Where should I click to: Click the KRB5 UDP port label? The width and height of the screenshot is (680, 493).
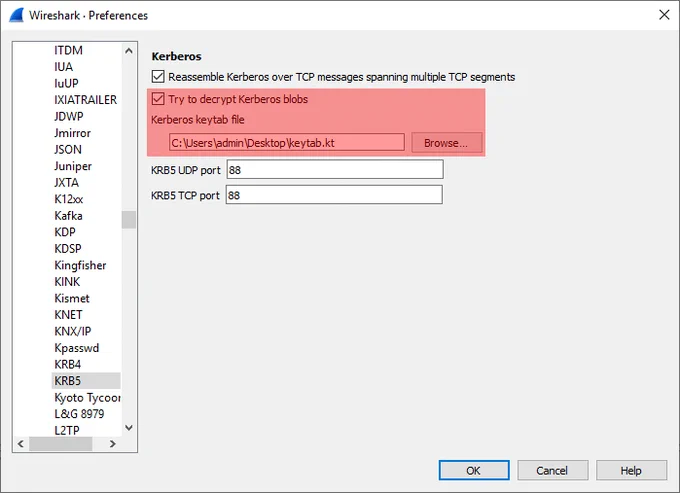click(x=186, y=170)
